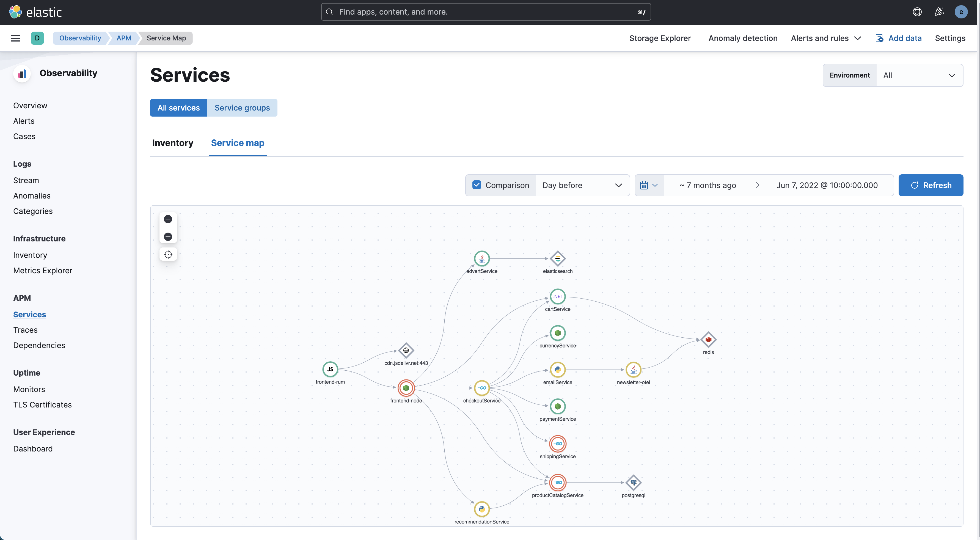Open the Day before comparison dropdown

tap(582, 185)
